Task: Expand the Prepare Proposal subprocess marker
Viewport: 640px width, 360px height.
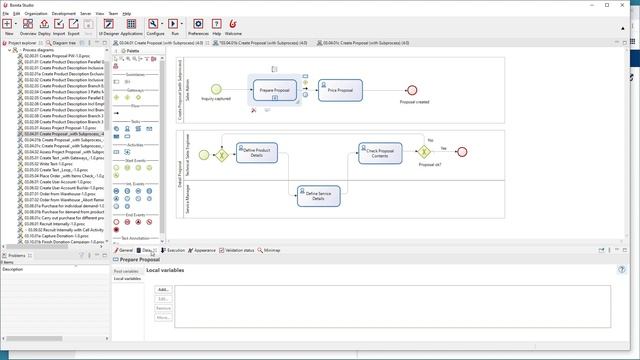Action: [x=275, y=98]
